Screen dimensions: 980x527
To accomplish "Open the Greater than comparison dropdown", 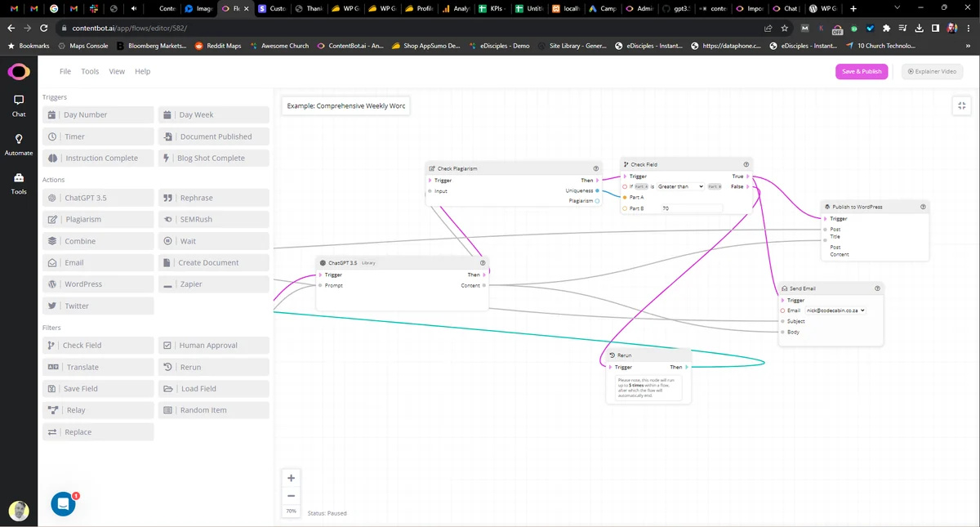I will click(x=680, y=187).
